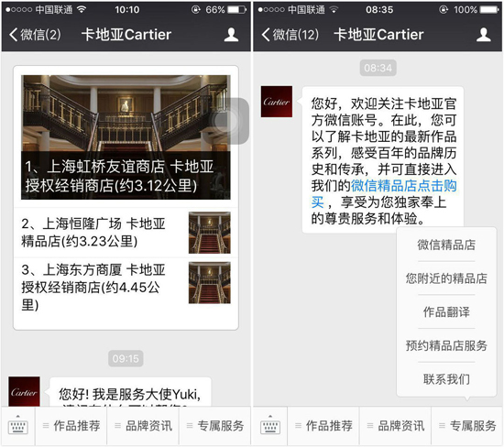Image resolution: width=504 pixels, height=447 pixels.
Task: Tap the AssistiveTouch floating button
Action: click(225, 121)
